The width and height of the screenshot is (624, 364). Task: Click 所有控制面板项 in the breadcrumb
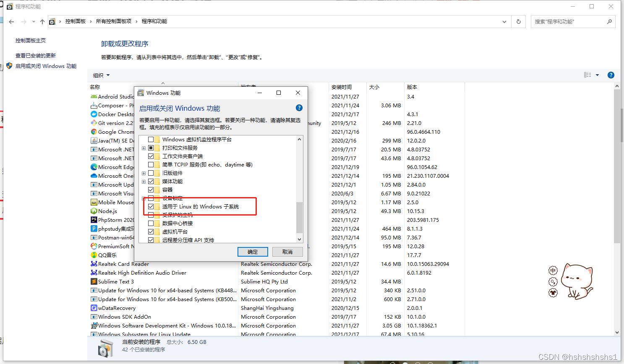tap(114, 21)
